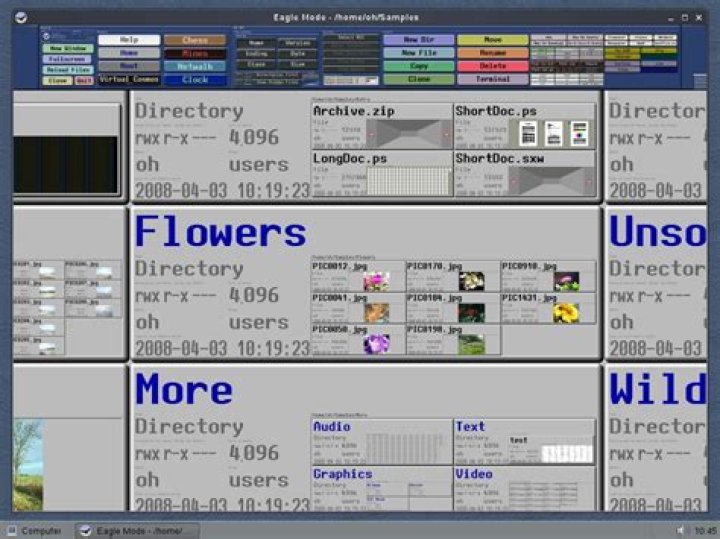The width and height of the screenshot is (720, 539).
Task: Open the PIC0041.jpg orange thumbnail
Action: click(x=377, y=313)
